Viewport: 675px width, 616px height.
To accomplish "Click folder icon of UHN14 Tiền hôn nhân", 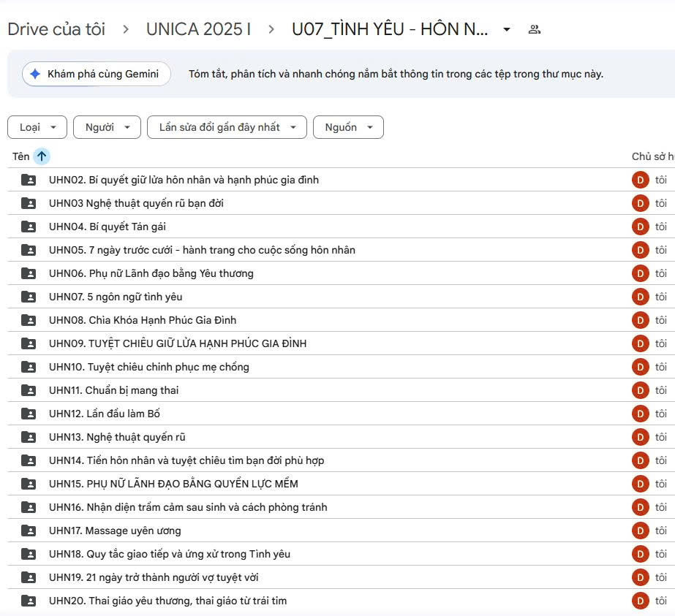I will (29, 460).
